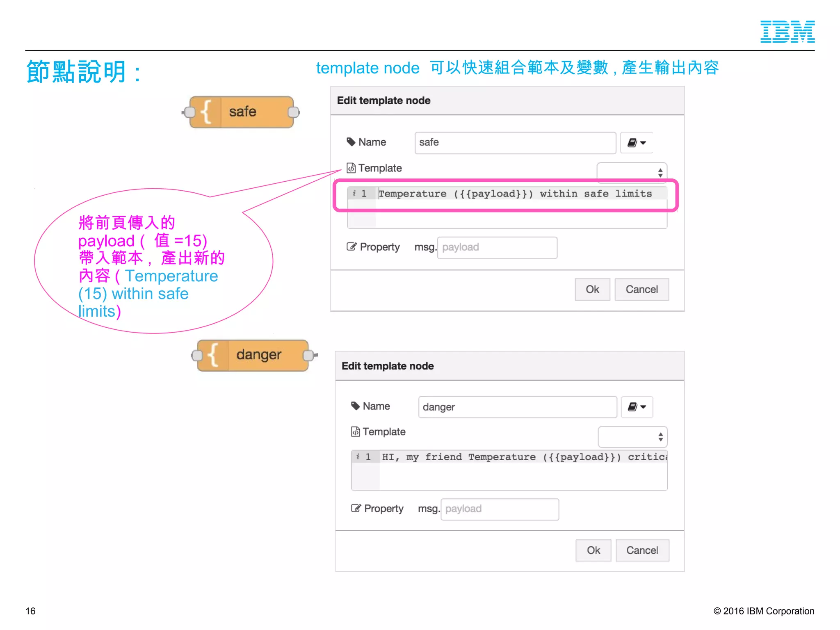Click the 'Template' label in safe dialog
Screen dimensions: 840x630
click(x=380, y=168)
